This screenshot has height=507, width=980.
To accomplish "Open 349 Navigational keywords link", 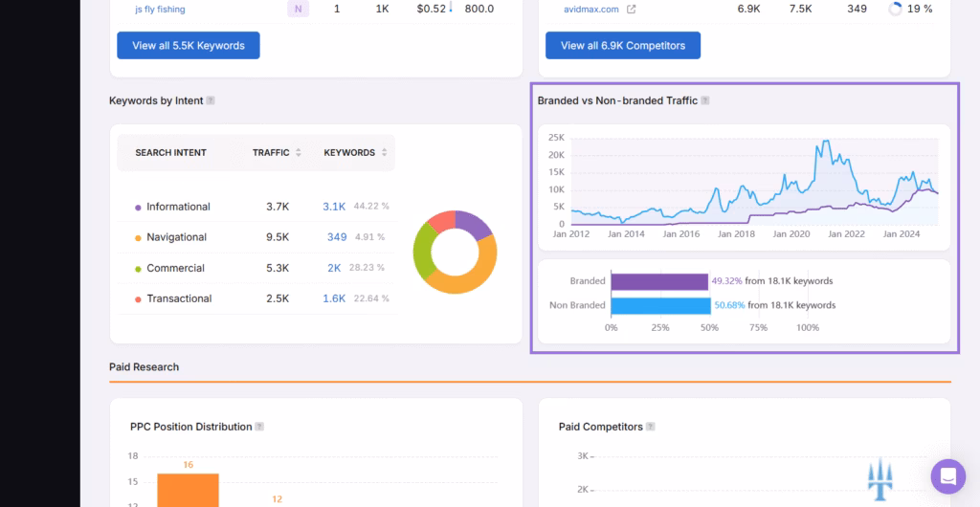I will (337, 237).
